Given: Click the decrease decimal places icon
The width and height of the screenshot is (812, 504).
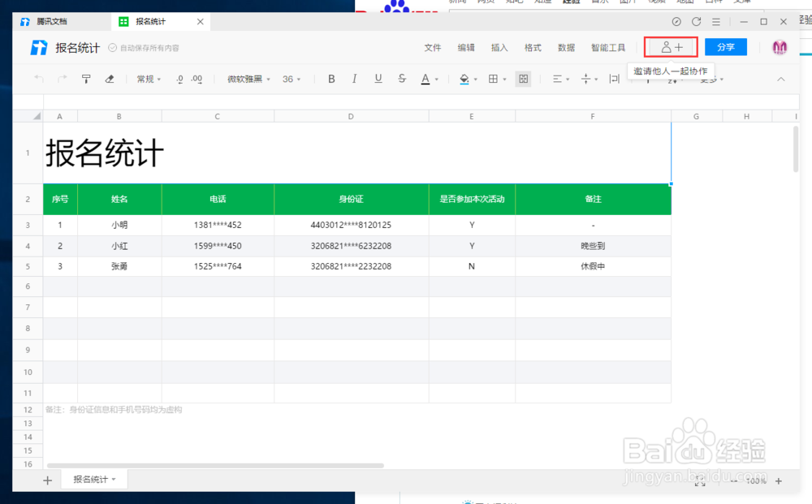Looking at the screenshot, I should pos(179,79).
